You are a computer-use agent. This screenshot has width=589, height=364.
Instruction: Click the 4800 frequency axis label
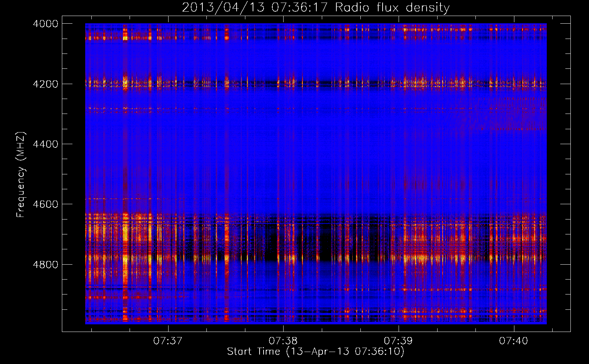(46, 265)
